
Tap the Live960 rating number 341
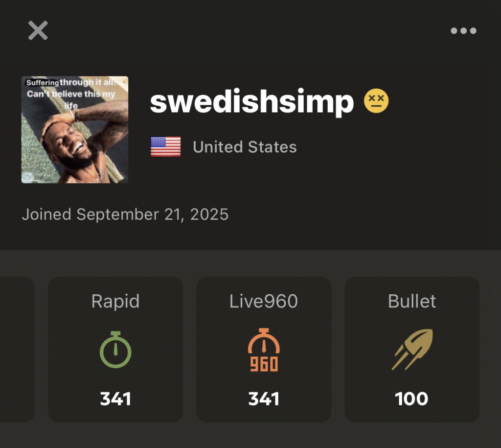coord(264,399)
